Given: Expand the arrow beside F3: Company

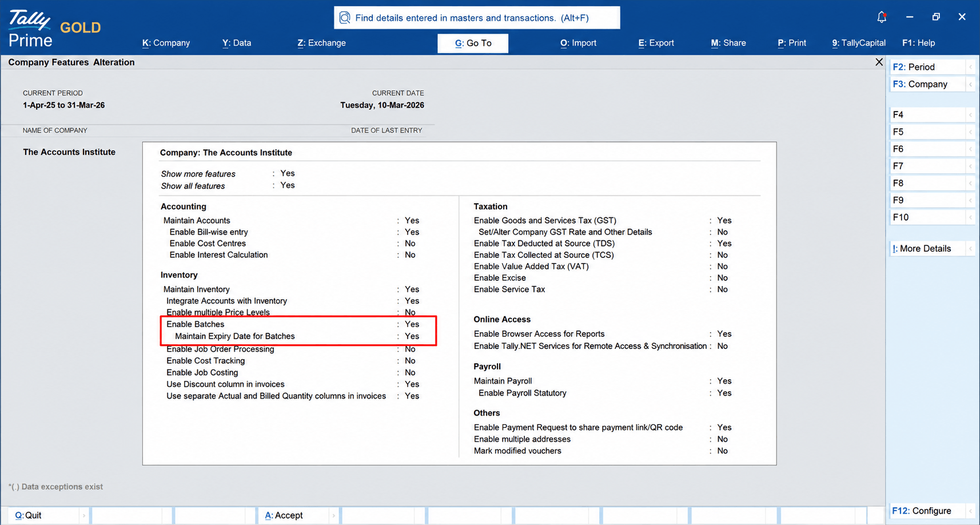Looking at the screenshot, I should coord(971,84).
